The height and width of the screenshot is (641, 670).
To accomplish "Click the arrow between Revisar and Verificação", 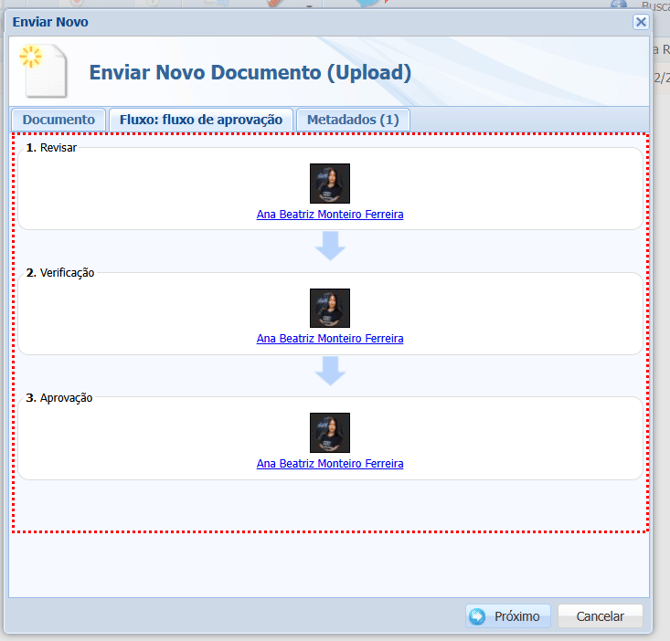I will tap(330, 246).
